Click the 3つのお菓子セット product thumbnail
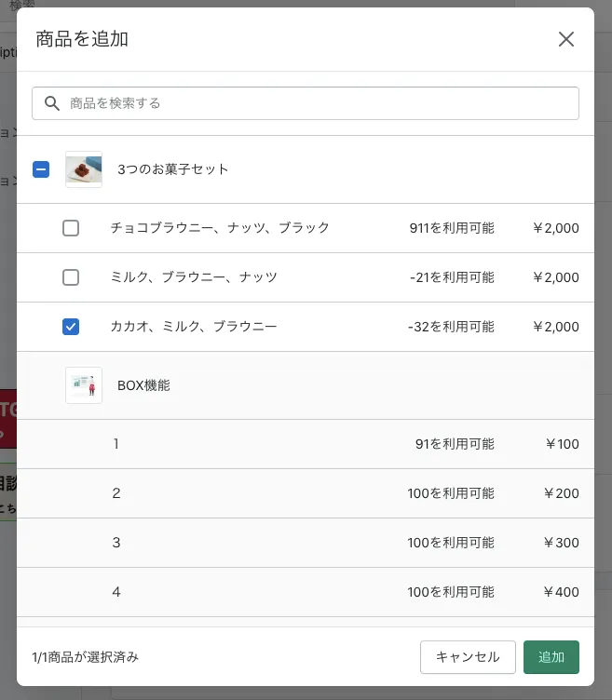The image size is (612, 700). coord(84,169)
